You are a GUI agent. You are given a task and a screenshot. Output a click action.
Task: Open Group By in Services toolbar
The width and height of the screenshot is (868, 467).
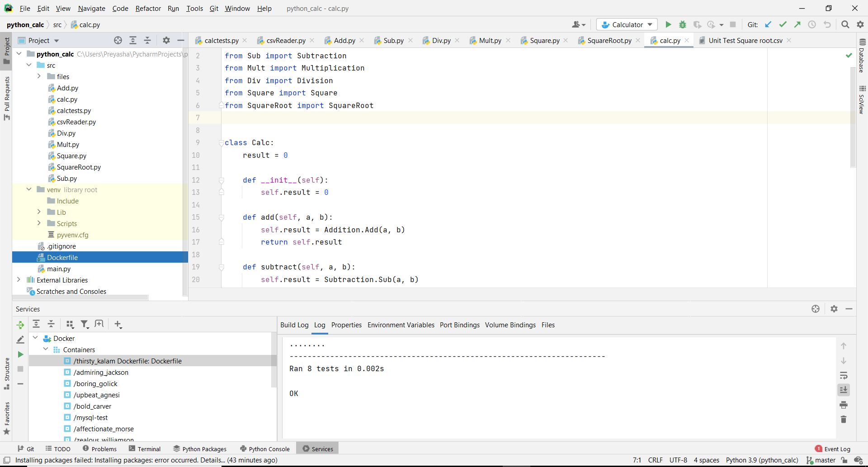[70, 324]
